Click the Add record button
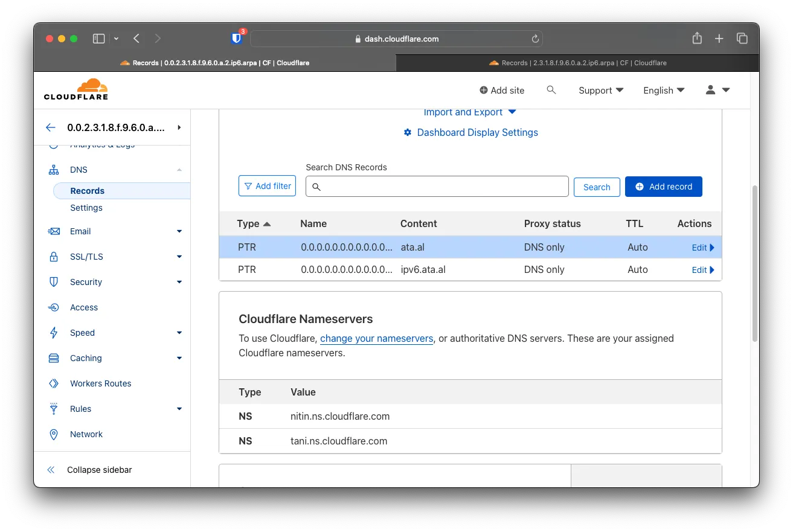Screen dimensions: 793x532 (x=663, y=187)
